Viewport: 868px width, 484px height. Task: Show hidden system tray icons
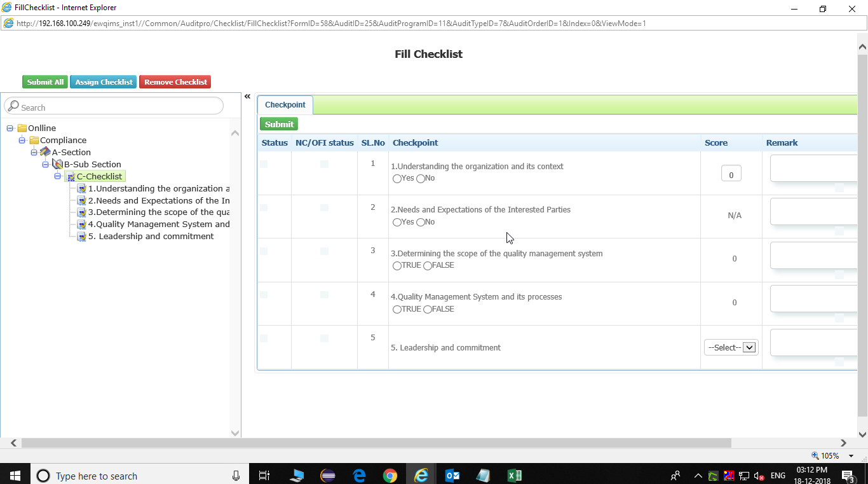click(698, 476)
